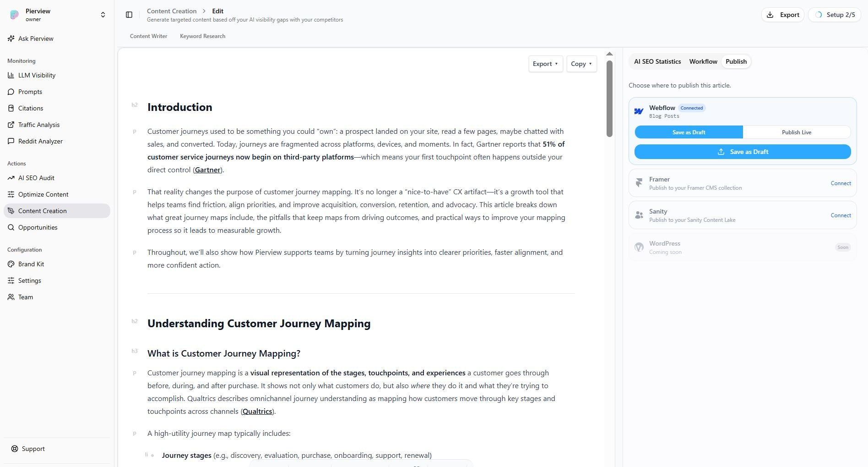The height and width of the screenshot is (467, 868).
Task: Click the h2 block marker beside Introduction
Action: 135,105
